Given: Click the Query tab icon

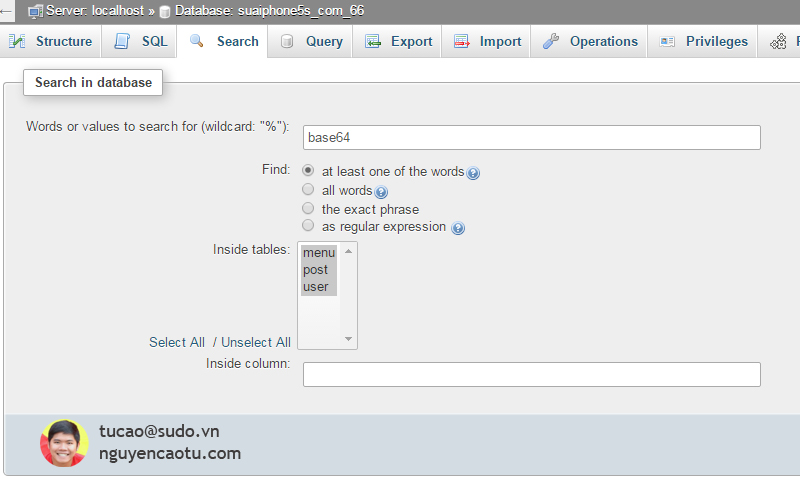Looking at the screenshot, I should 287,41.
